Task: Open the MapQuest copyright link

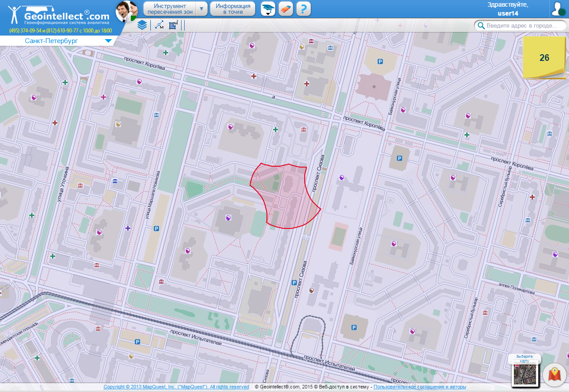Action: point(176,387)
